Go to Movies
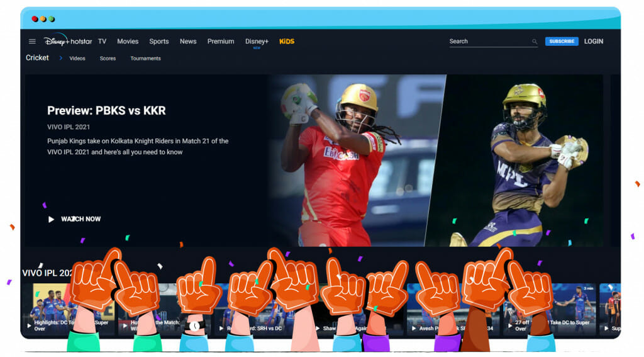 pos(128,41)
